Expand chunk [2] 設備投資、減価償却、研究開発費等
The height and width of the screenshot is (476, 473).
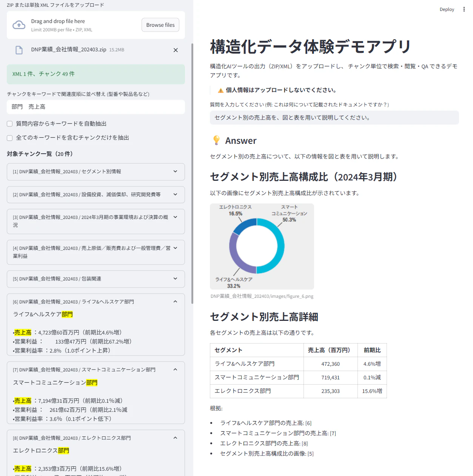96,195
